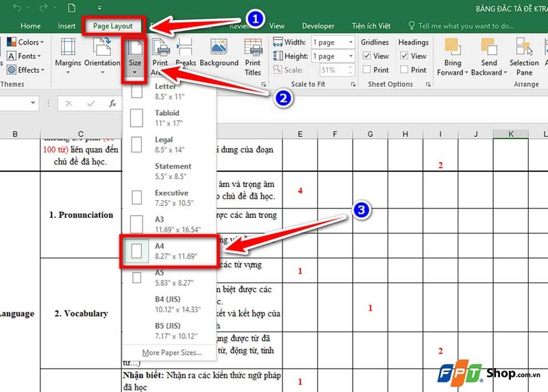Open the Tiện ích Việt tab
Image resolution: width=548 pixels, height=392 pixels.
pyautogui.click(x=371, y=26)
